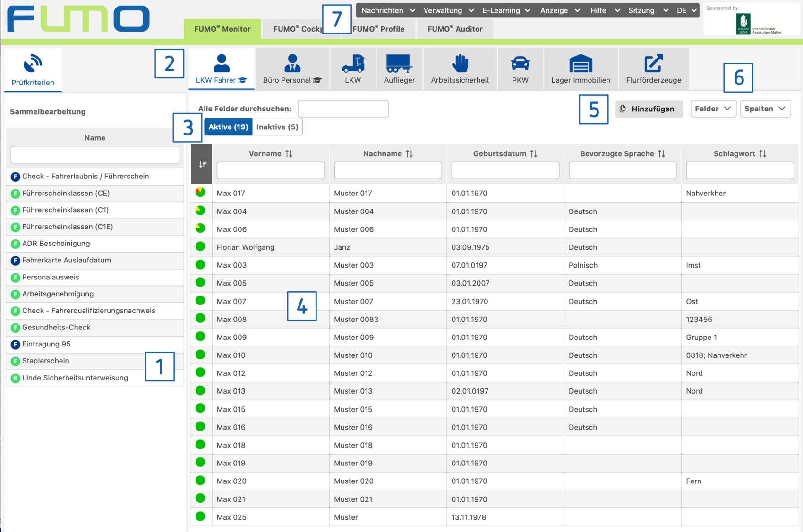Expand the Spalten dropdown
Screen dimensions: 803x532
765,109
